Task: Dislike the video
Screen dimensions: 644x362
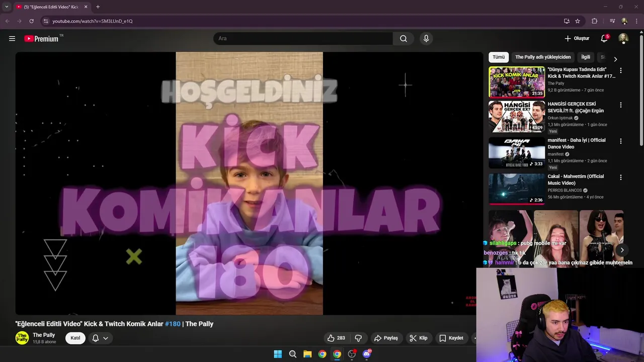Action: tap(359, 338)
